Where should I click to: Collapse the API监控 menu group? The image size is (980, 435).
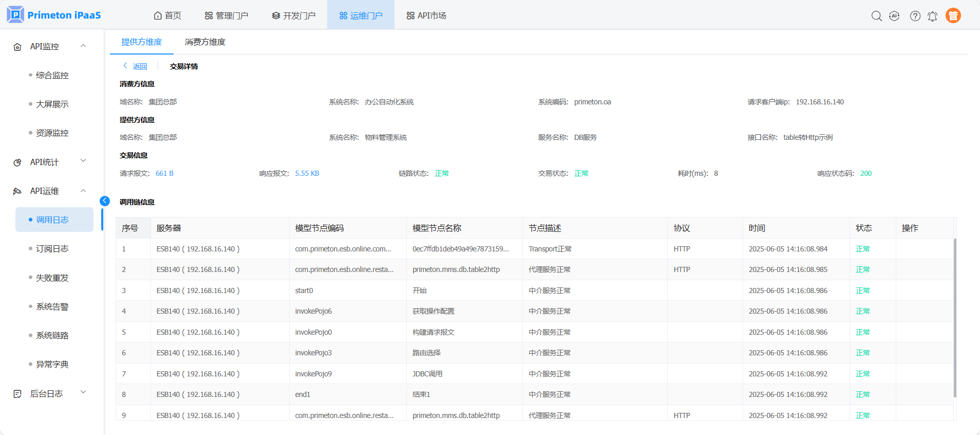[x=83, y=46]
